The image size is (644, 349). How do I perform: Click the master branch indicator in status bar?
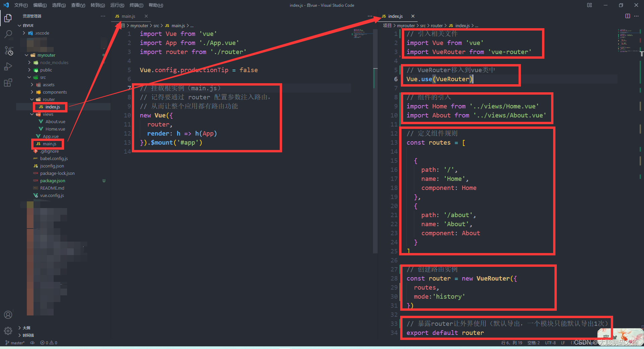coord(15,343)
